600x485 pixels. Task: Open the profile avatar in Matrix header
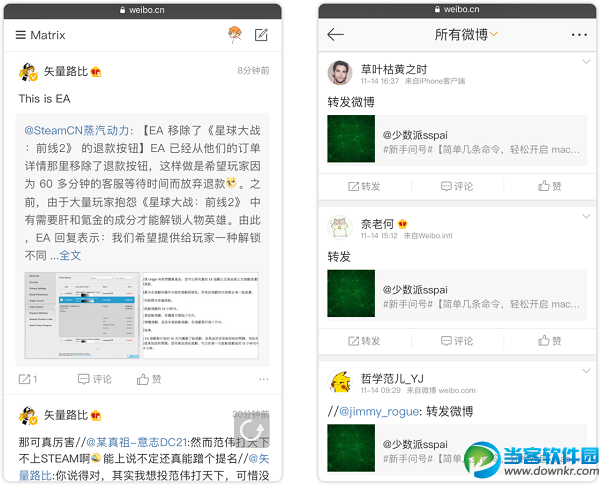click(235, 34)
